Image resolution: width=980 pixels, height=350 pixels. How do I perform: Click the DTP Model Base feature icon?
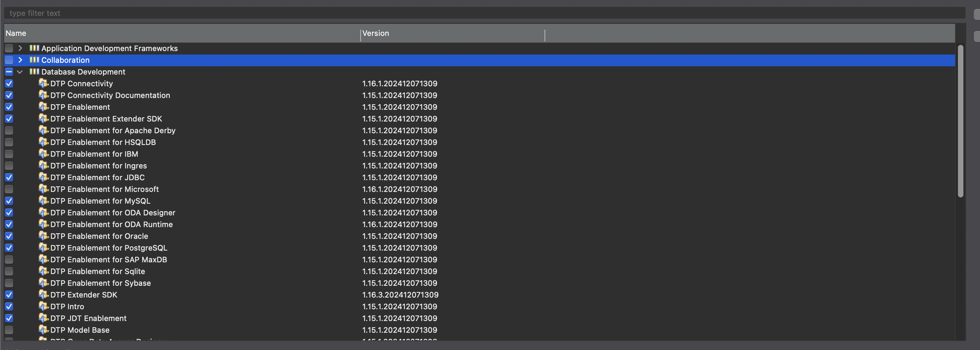(44, 330)
